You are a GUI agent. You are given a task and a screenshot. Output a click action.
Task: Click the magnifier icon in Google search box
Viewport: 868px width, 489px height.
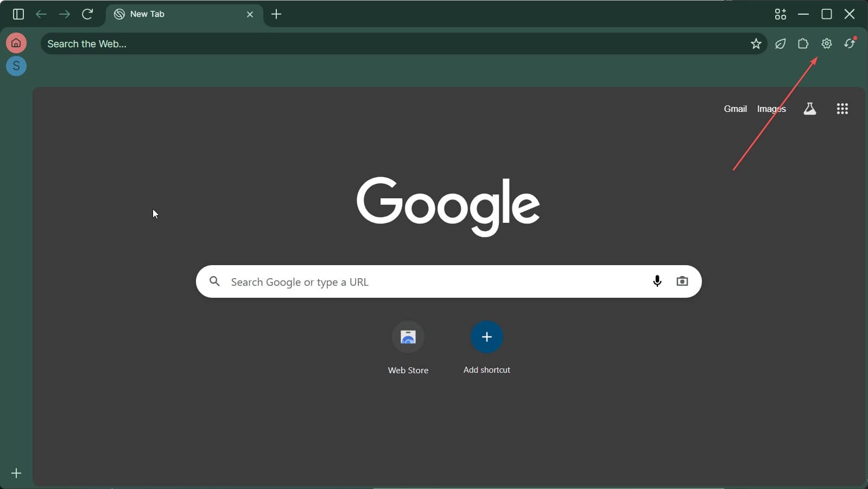(215, 281)
